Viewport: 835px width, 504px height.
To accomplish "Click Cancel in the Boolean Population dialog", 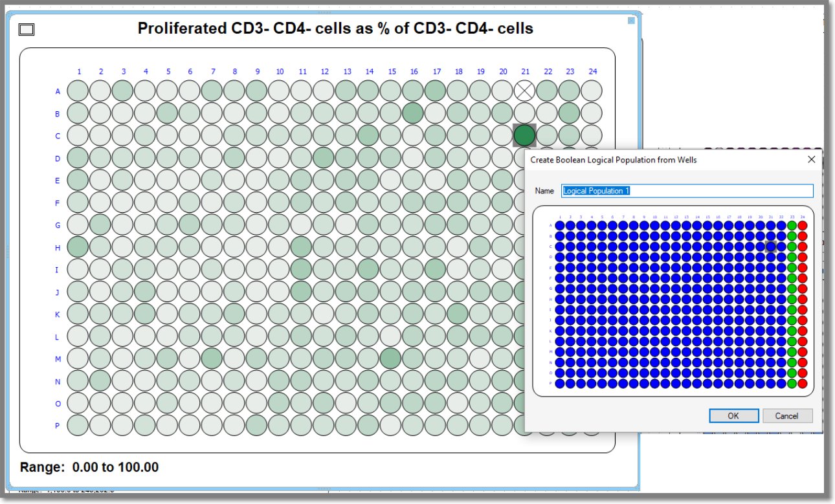I will (787, 416).
